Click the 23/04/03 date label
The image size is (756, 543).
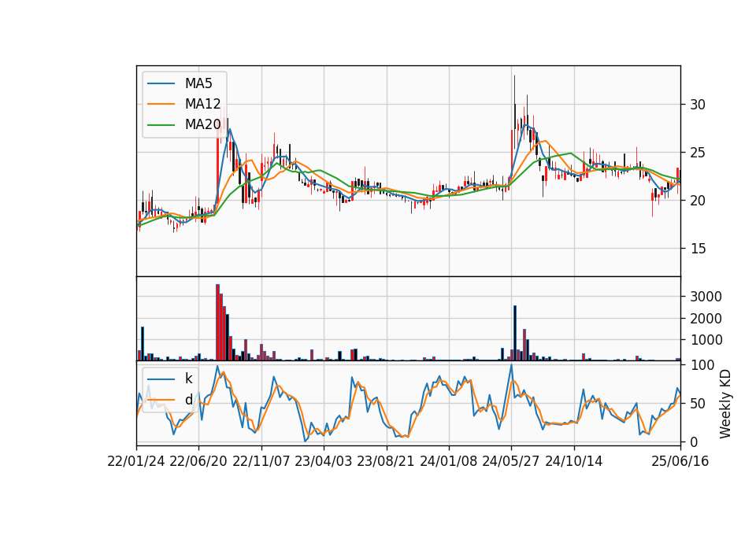click(x=324, y=461)
